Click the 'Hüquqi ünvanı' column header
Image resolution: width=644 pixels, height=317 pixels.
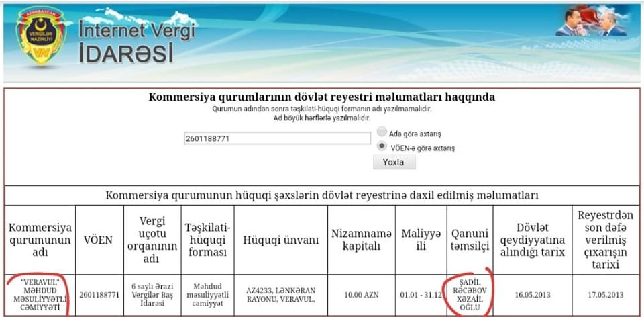tap(281, 240)
